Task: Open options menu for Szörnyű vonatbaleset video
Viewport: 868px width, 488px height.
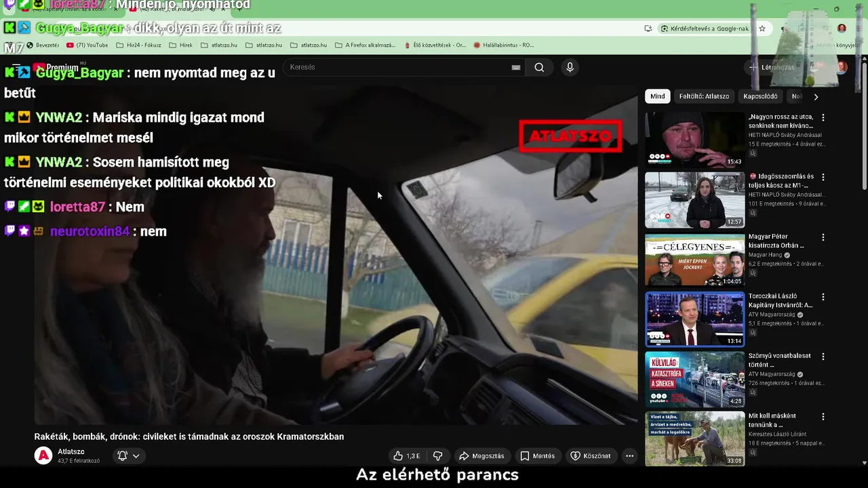Action: 823,357
